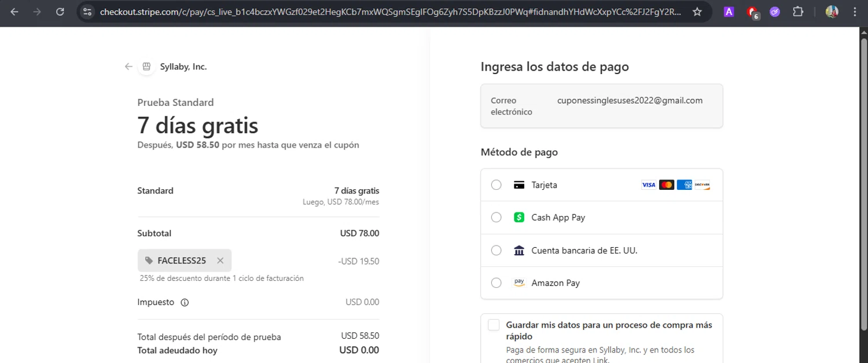This screenshot has height=363, width=868.
Task: Check Guardar mis datos checkbox
Action: click(494, 325)
